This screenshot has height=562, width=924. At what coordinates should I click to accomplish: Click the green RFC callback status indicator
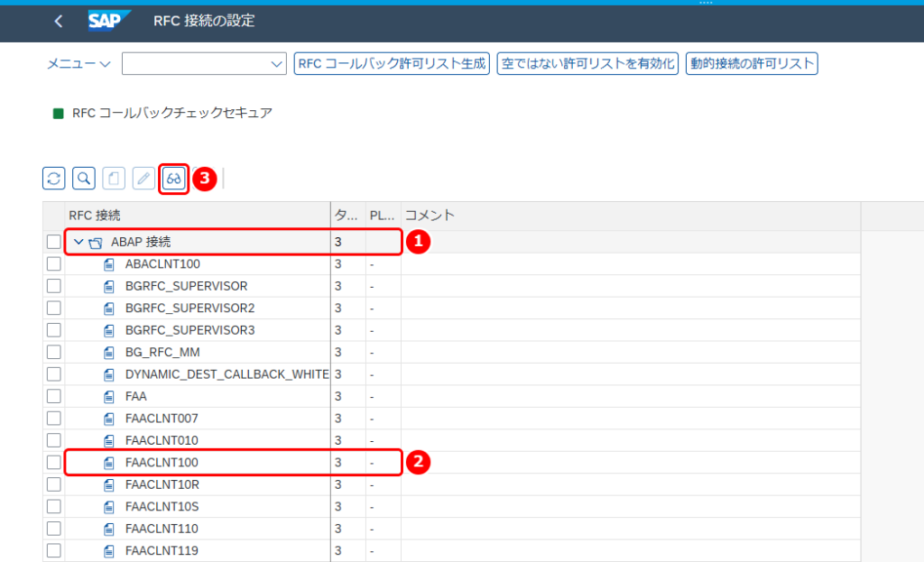[58, 113]
